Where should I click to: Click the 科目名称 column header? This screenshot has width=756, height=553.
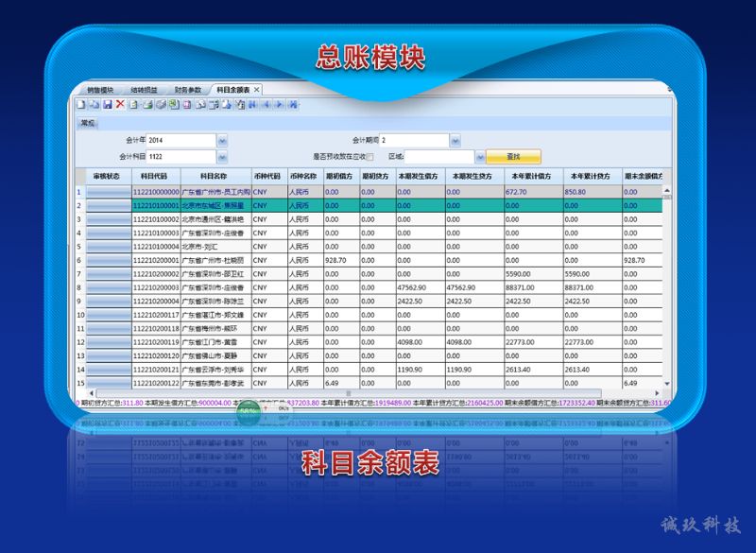(x=216, y=177)
